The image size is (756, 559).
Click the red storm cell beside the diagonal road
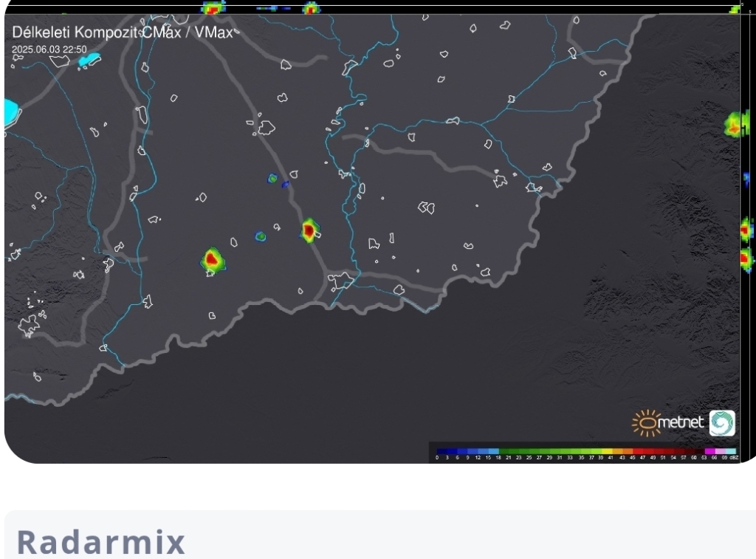point(309,230)
